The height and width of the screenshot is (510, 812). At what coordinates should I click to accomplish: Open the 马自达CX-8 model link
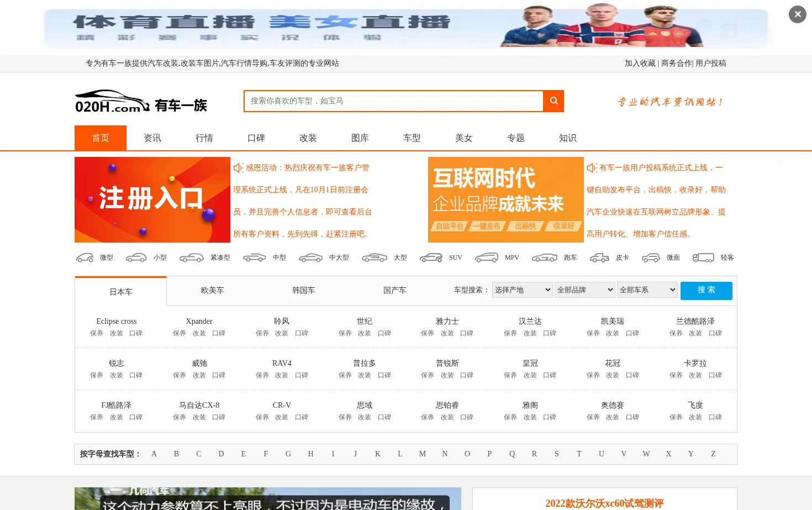pos(199,405)
